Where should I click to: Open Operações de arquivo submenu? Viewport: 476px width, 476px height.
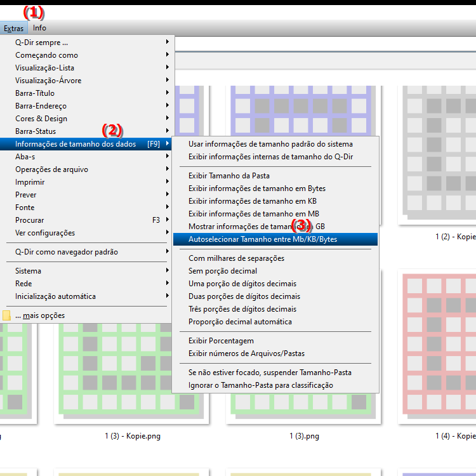click(x=86, y=169)
